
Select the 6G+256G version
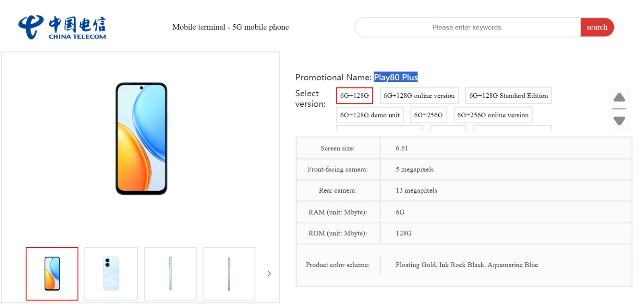tap(428, 115)
